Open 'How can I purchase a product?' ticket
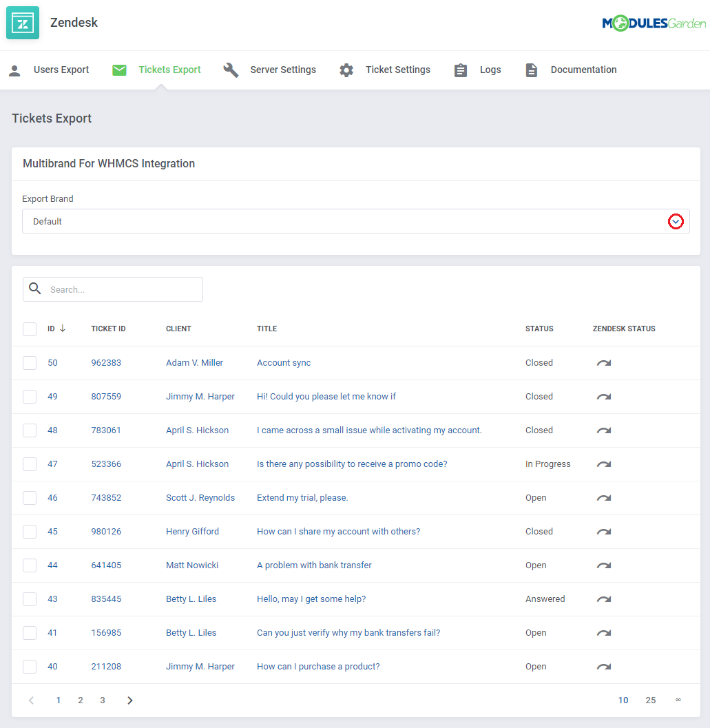 (318, 666)
